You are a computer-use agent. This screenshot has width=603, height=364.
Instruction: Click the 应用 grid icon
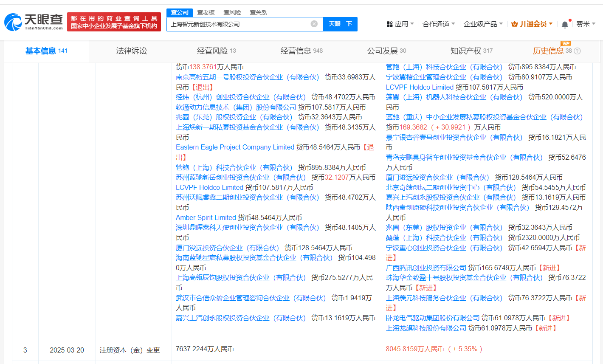(389, 24)
